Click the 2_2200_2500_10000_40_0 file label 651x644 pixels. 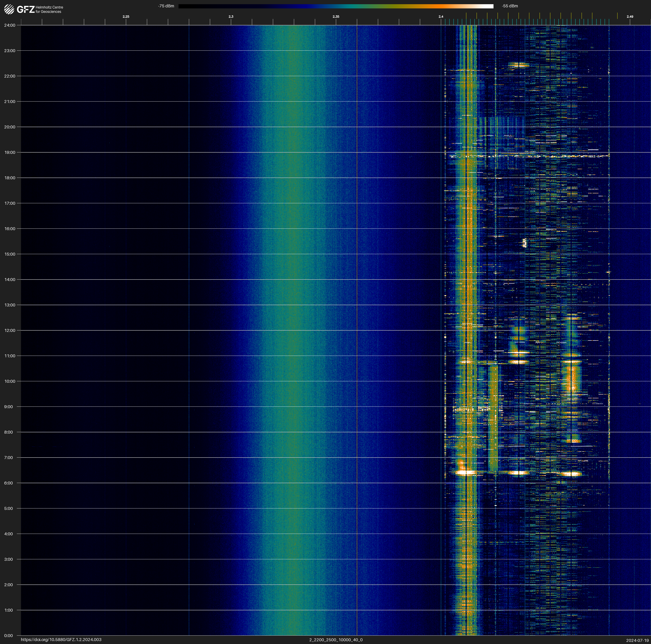click(336, 640)
